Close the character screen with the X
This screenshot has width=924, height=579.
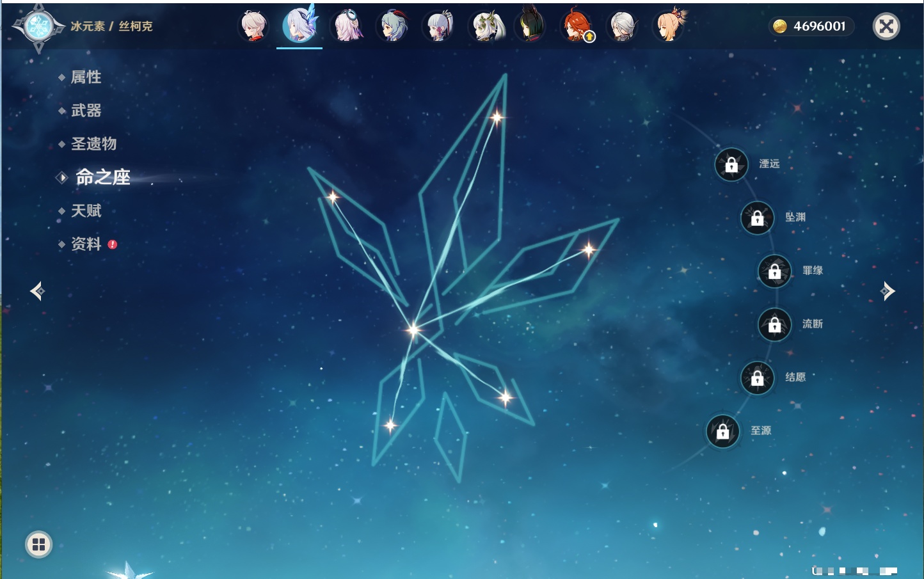click(x=886, y=26)
